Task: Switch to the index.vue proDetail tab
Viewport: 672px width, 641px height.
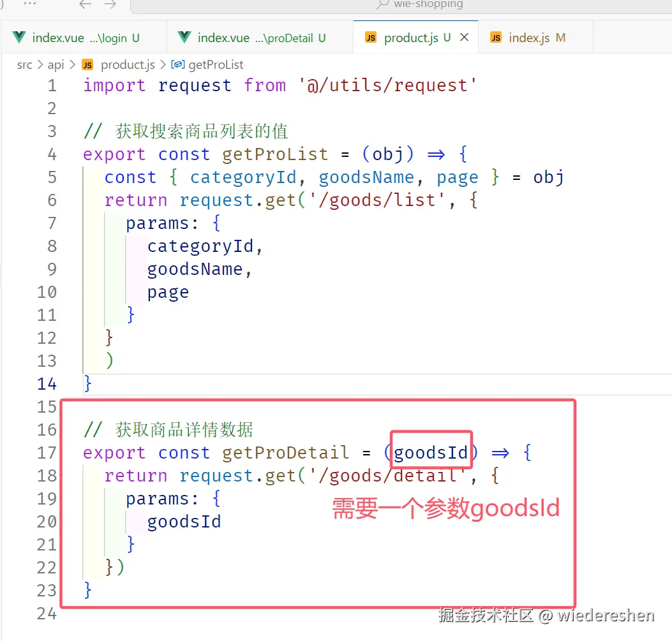Action: pos(260,38)
